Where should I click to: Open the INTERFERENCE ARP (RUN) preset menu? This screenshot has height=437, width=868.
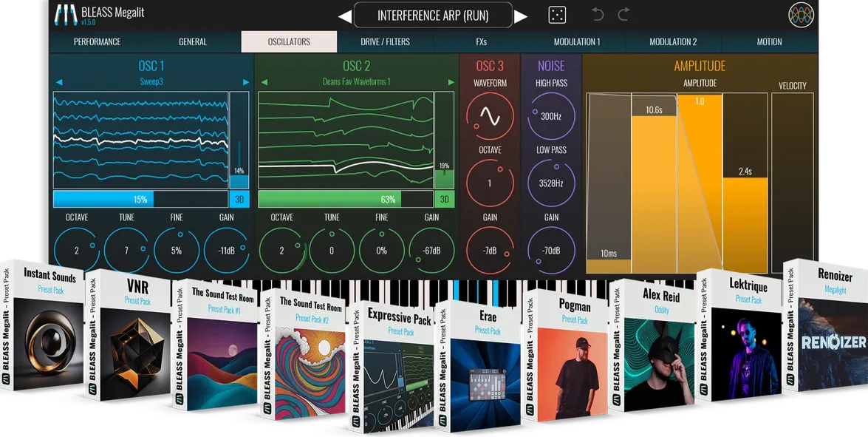pyautogui.click(x=433, y=16)
